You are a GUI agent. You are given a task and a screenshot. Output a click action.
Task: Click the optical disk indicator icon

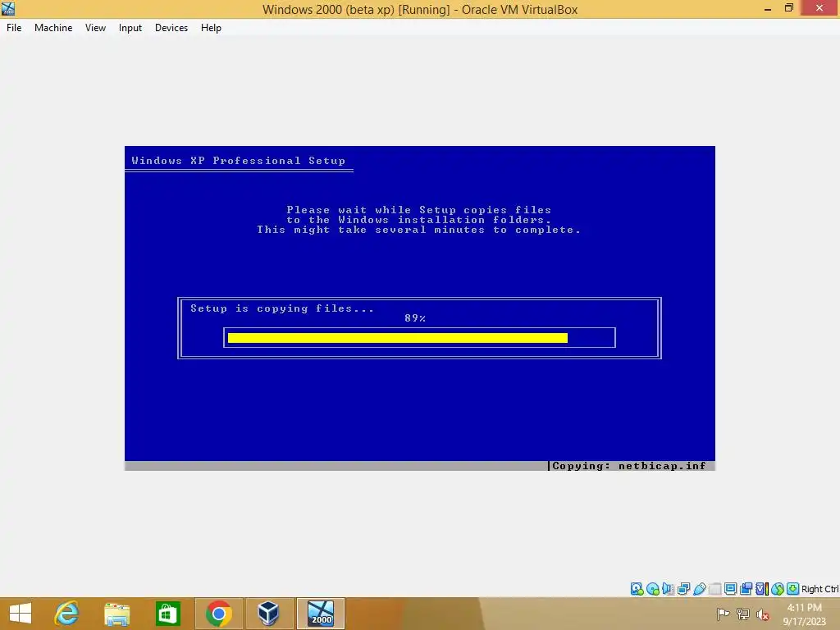click(652, 589)
